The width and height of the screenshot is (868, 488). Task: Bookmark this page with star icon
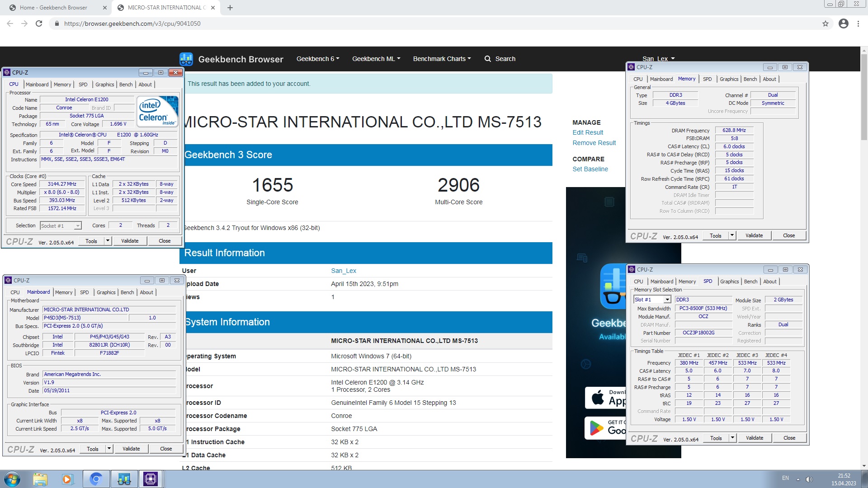(826, 23)
